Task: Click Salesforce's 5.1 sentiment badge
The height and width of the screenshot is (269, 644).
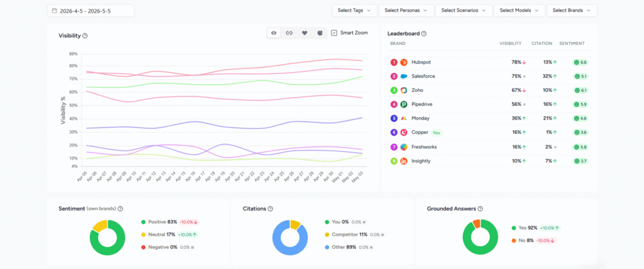Action: pos(580,77)
